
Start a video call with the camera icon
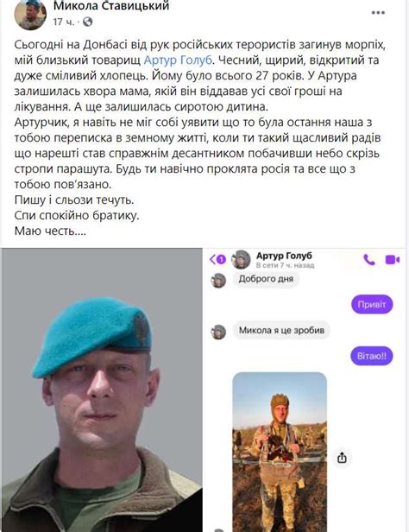(393, 260)
